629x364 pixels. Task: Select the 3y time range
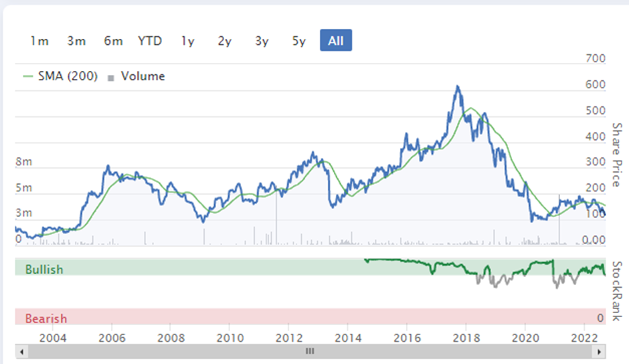262,41
